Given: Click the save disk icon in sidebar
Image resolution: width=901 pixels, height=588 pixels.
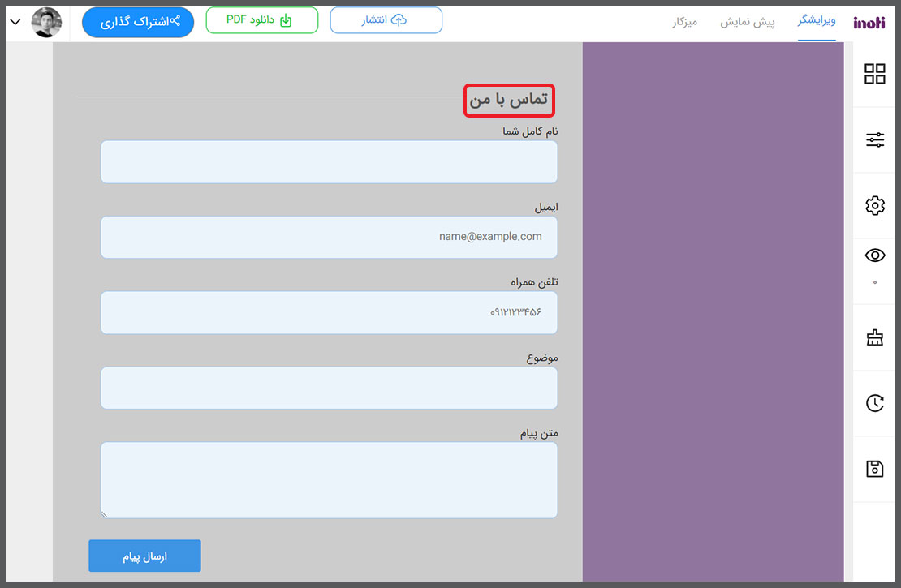Looking at the screenshot, I should tap(874, 469).
